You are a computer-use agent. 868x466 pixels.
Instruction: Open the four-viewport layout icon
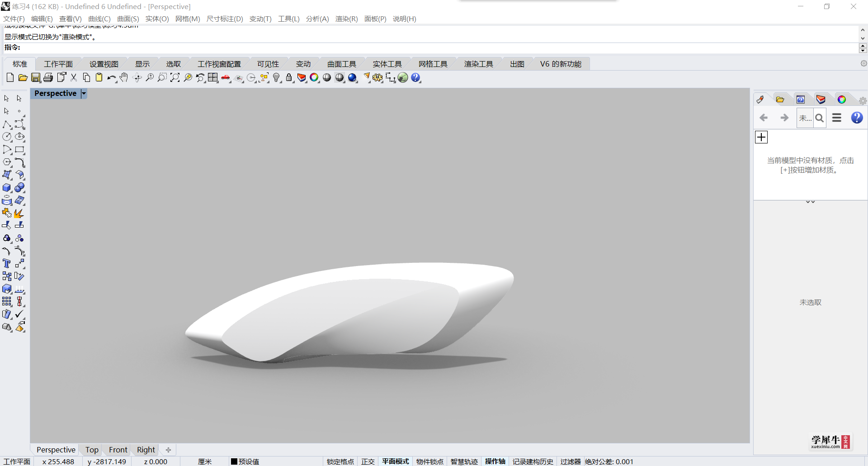(213, 78)
